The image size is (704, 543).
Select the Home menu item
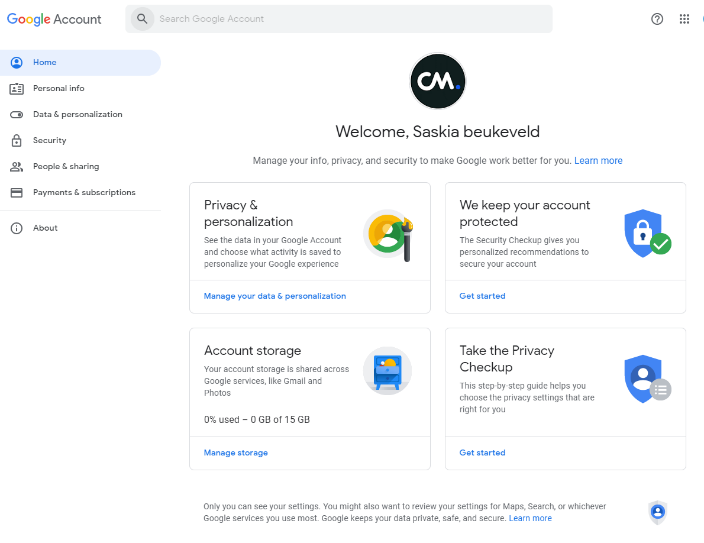tap(45, 62)
